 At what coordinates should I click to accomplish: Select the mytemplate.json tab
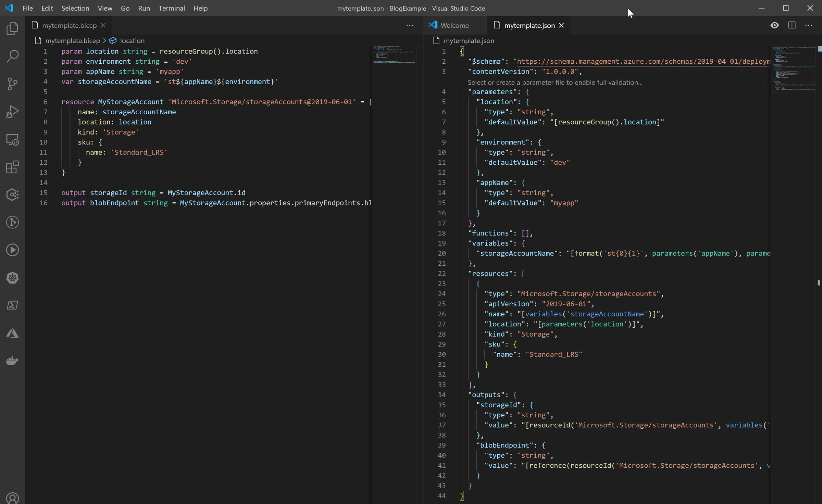[x=529, y=25]
